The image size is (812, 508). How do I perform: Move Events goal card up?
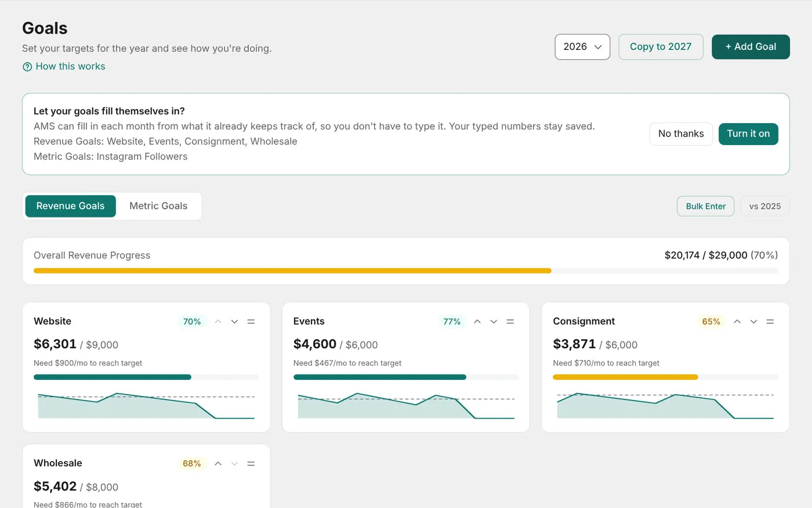(477, 322)
